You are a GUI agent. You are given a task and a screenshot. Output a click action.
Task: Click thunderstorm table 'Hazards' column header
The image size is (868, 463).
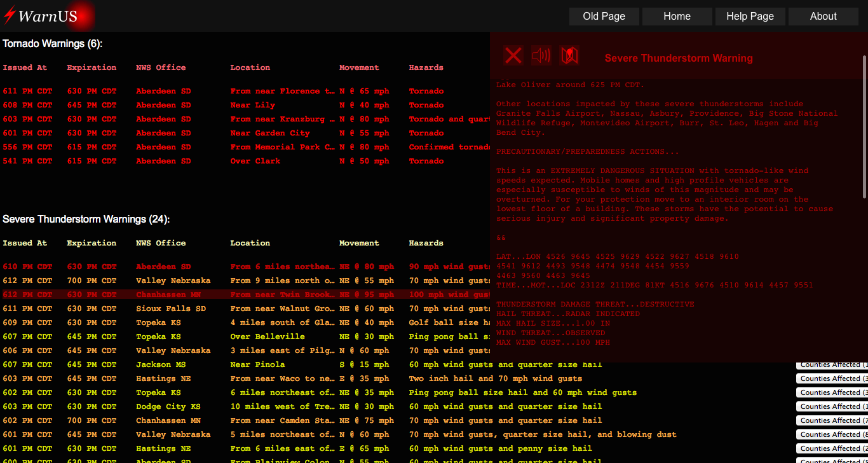tap(426, 243)
